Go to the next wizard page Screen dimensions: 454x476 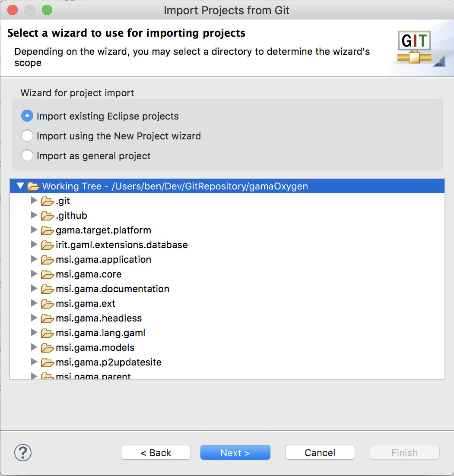click(x=235, y=453)
